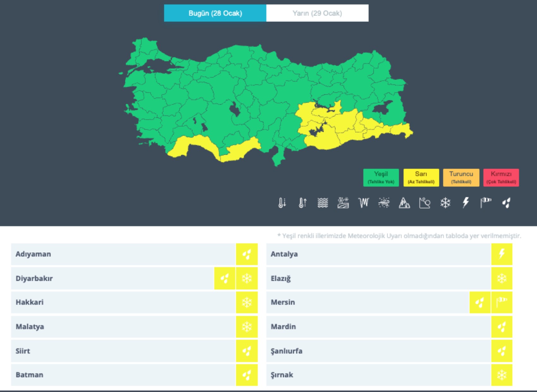
Task: Click the hot temperature (thermometer up) legend icon
Action: coord(302,203)
